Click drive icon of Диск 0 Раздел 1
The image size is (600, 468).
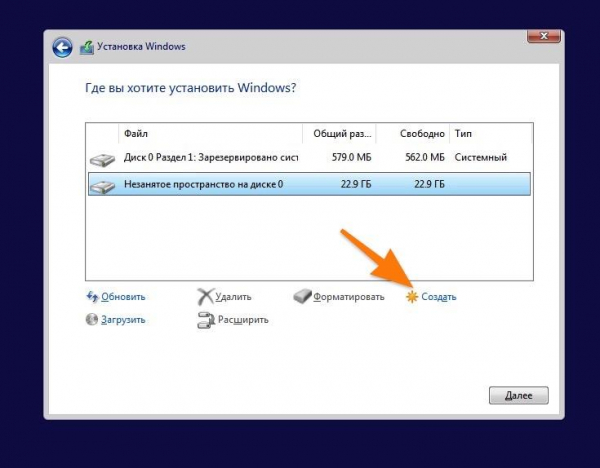coord(102,159)
